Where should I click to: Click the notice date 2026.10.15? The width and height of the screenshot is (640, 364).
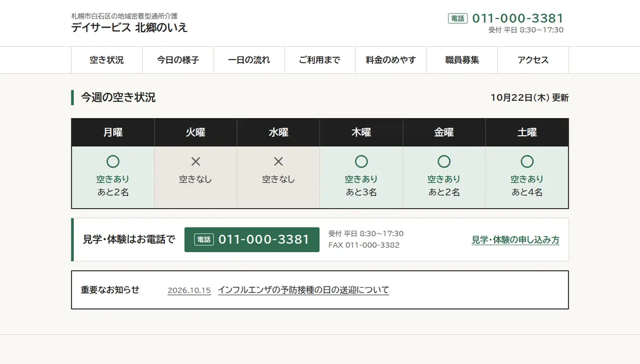pos(189,290)
